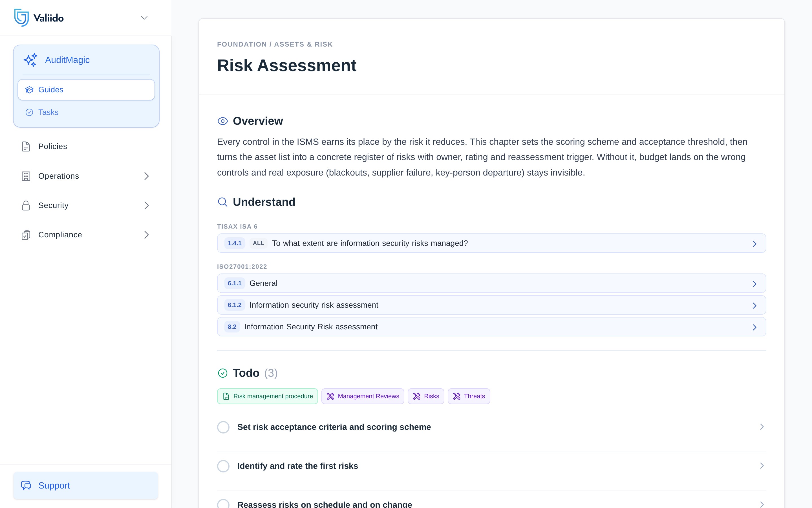Viewport: 812px width, 508px height.
Task: Check off Reassess risks on schedule task
Action: click(x=223, y=504)
